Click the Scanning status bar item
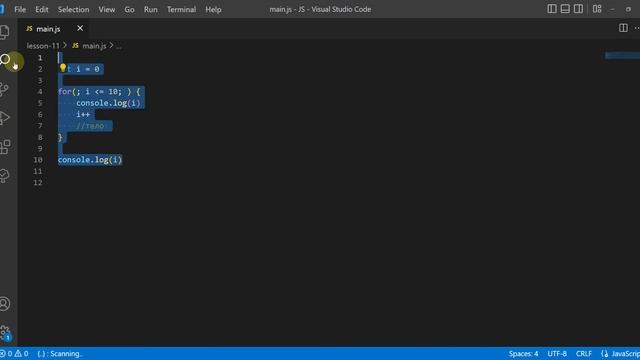This screenshot has height=360, width=640. pyautogui.click(x=60, y=353)
